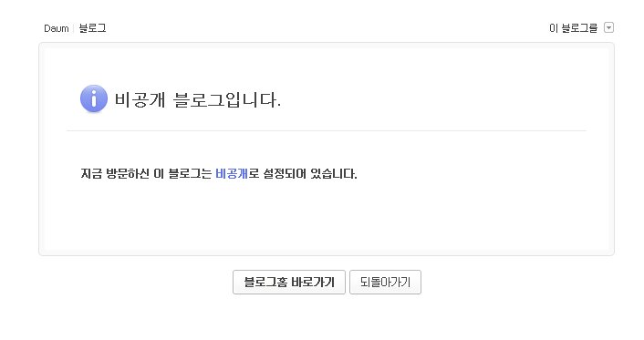Click the word 있습니다 ending the sentence
The width and height of the screenshot is (644, 340).
(334, 174)
